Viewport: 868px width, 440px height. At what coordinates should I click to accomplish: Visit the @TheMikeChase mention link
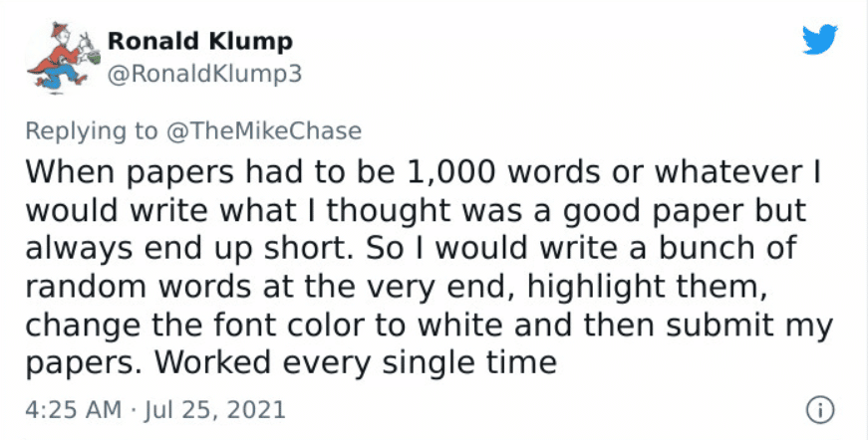click(263, 131)
